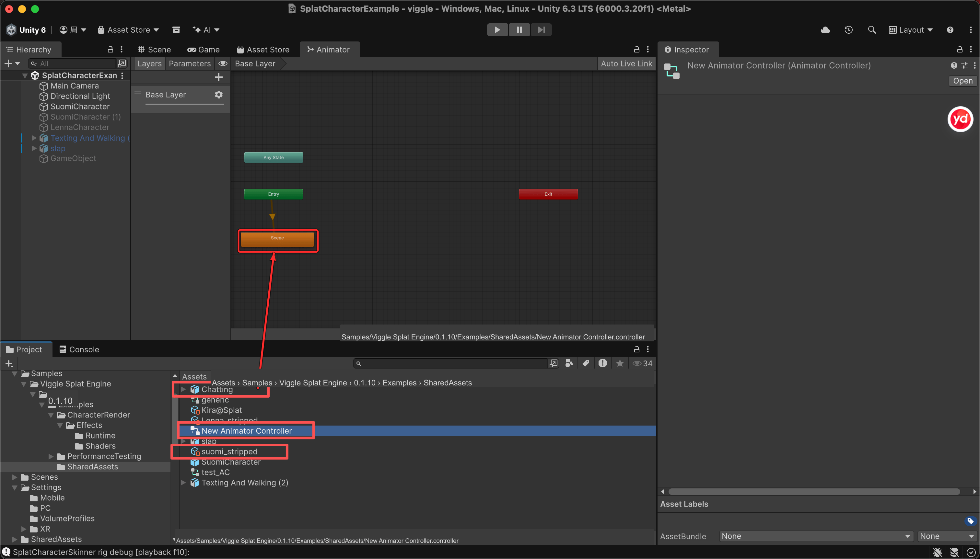Click Search by Import Log Type icon
Image resolution: width=980 pixels, height=559 pixels.
[x=602, y=363]
